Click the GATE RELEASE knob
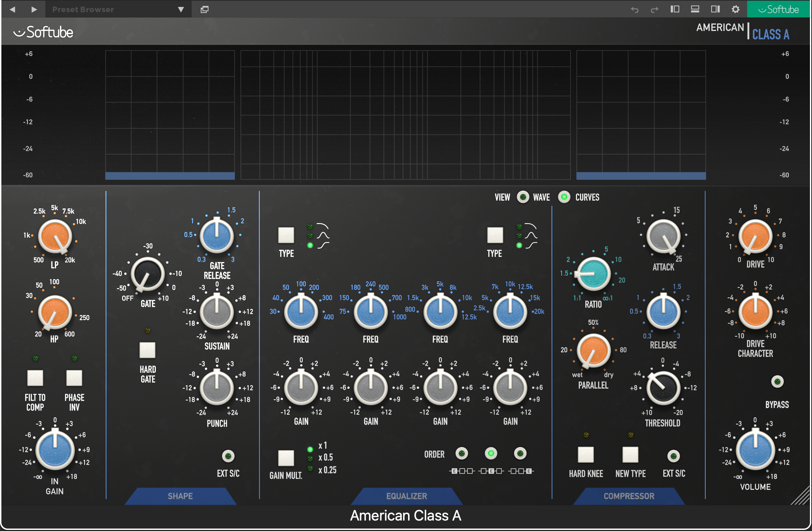The image size is (812, 531). pyautogui.click(x=216, y=235)
